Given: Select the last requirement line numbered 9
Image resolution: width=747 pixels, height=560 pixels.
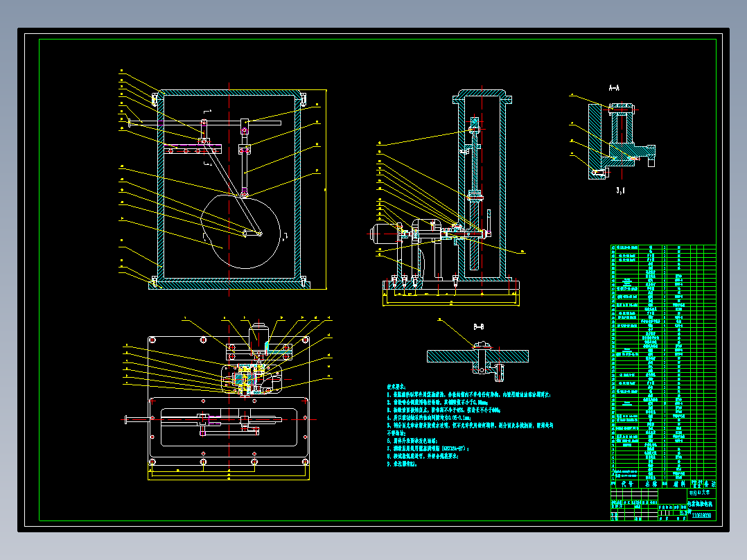Looking at the screenshot, I should coord(402,464).
